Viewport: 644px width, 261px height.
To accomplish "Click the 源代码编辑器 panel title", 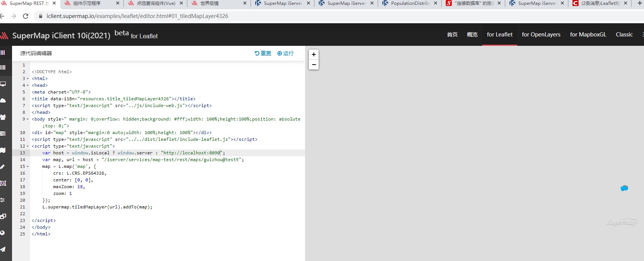I will 36,53.
